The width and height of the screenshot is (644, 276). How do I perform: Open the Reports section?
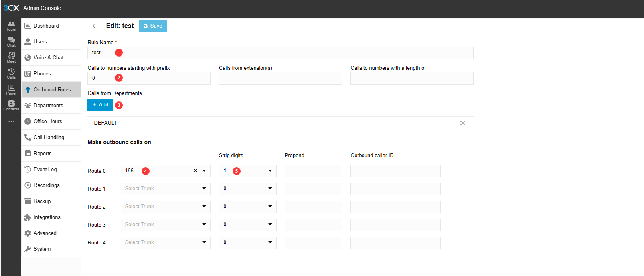(x=51, y=154)
